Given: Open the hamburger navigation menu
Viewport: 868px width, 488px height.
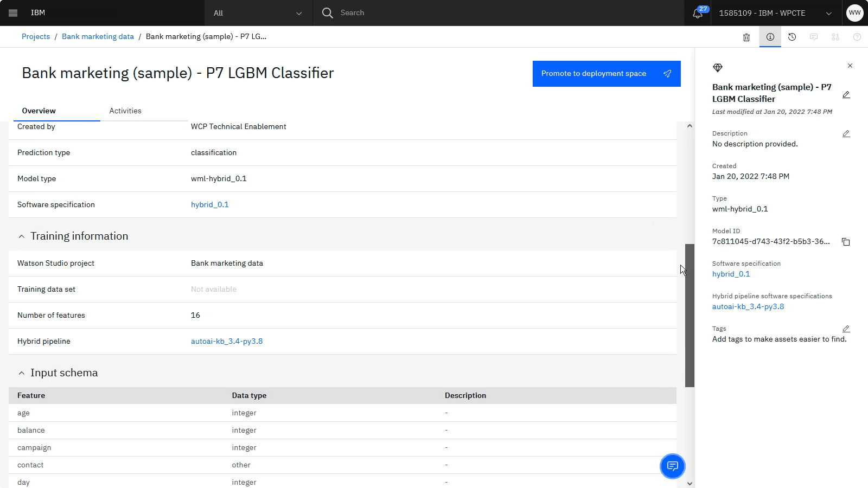Looking at the screenshot, I should 13,13.
